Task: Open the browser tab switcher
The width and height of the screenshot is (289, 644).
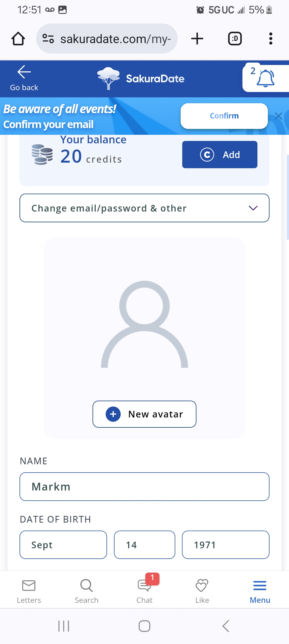Action: (x=235, y=39)
